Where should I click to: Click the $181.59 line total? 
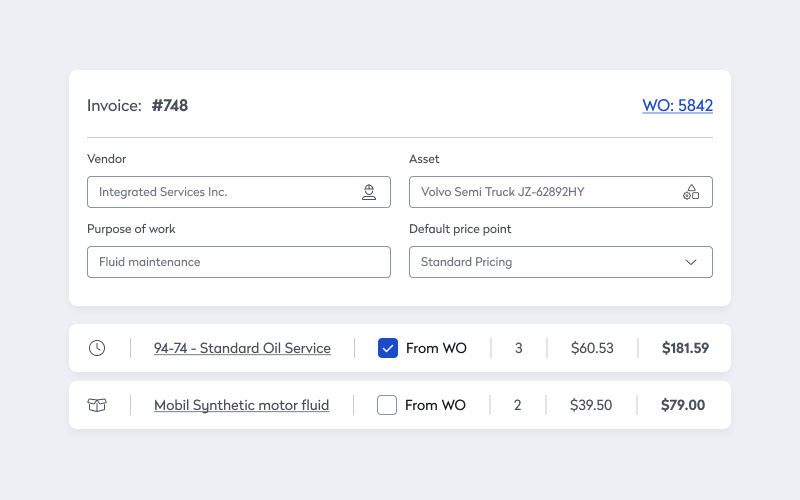[x=685, y=348]
